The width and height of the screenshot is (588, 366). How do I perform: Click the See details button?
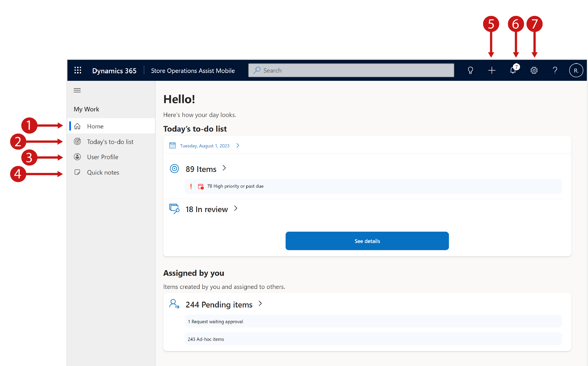[x=367, y=241]
